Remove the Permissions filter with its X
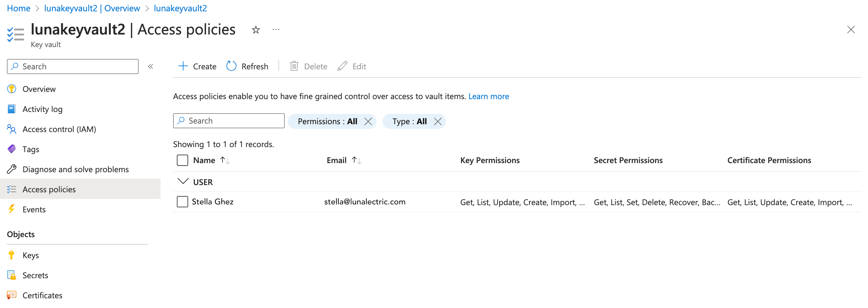The image size is (868, 308). [368, 121]
